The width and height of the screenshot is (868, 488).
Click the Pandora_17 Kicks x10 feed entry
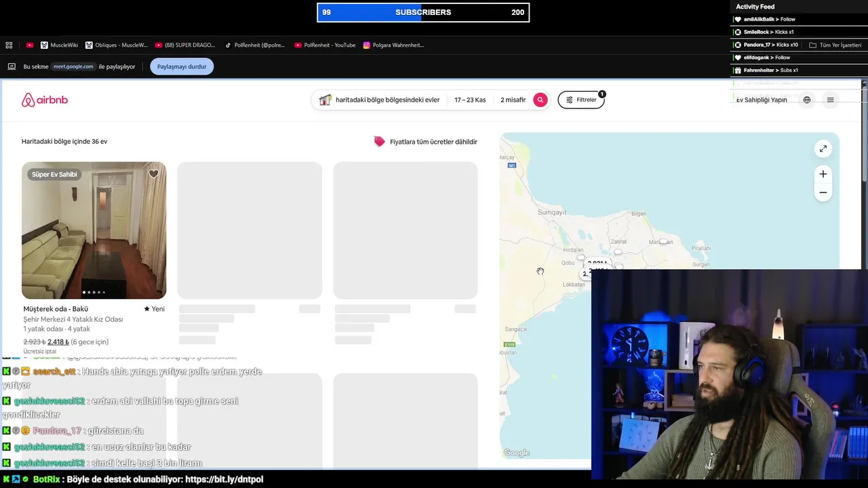coord(766,45)
